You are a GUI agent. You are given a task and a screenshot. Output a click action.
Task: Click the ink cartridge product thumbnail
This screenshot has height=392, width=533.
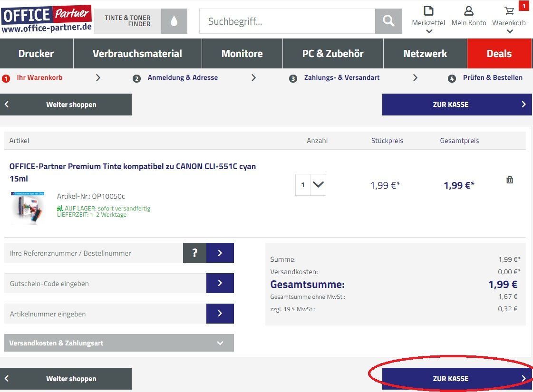tap(28, 207)
